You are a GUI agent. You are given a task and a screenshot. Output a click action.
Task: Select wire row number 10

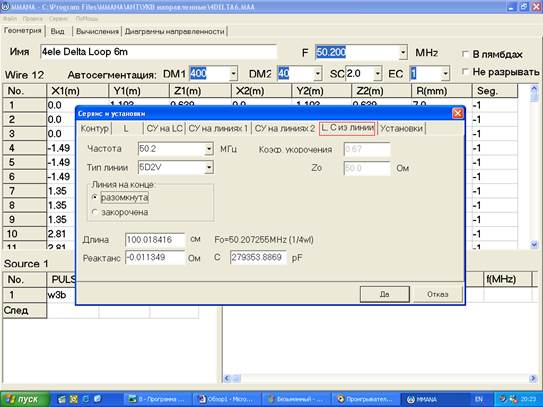[x=24, y=234]
